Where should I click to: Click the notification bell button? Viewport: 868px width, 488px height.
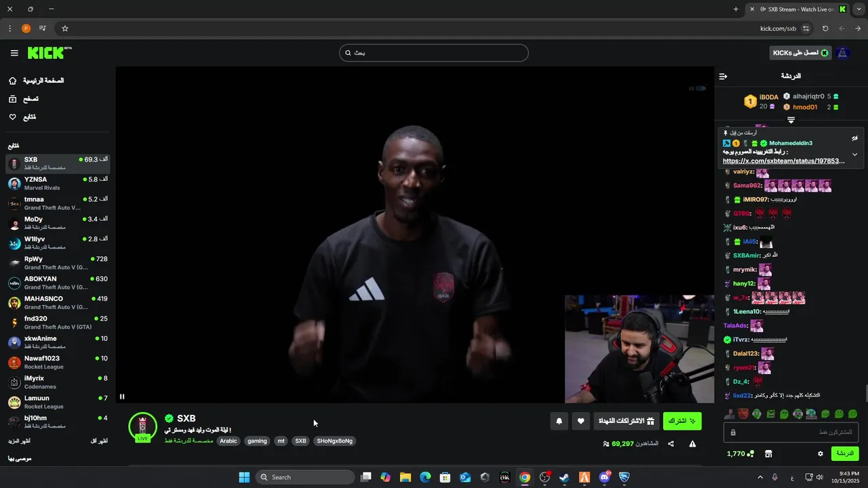(559, 422)
